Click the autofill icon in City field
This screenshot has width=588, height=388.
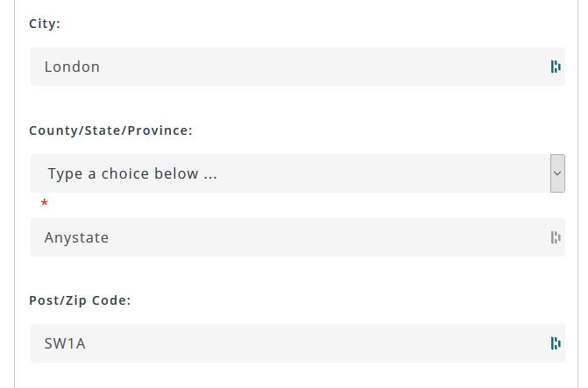(556, 67)
